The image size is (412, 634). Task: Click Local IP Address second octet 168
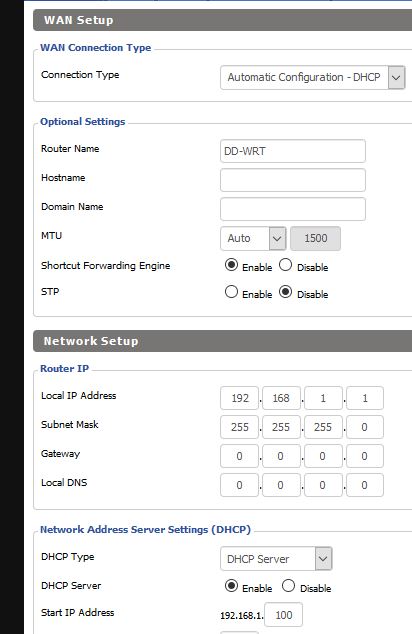click(x=281, y=398)
